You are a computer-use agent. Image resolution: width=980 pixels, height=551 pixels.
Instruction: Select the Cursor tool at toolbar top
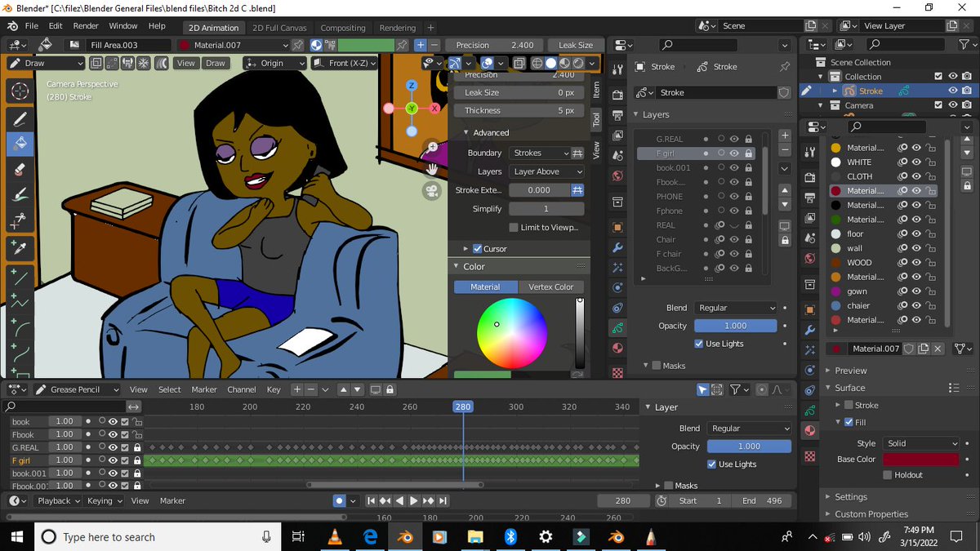click(x=20, y=91)
